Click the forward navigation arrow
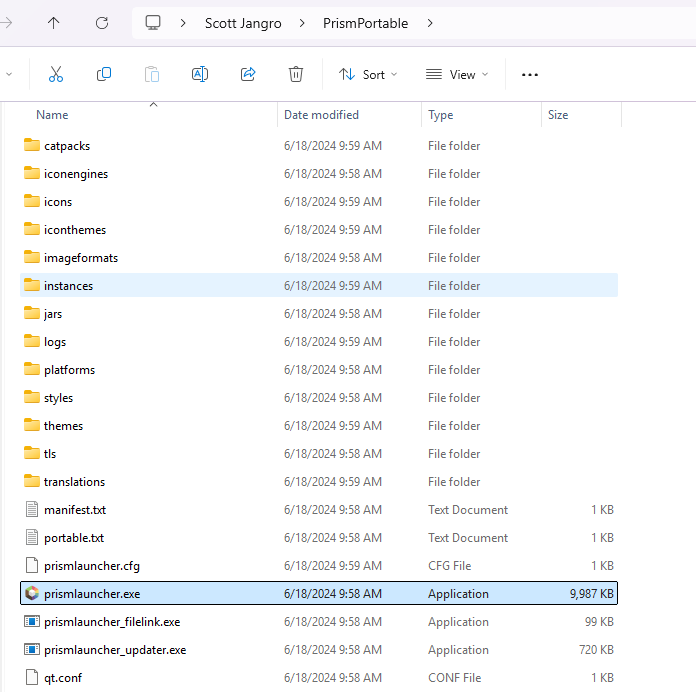This screenshot has width=696, height=692. click(x=6, y=23)
